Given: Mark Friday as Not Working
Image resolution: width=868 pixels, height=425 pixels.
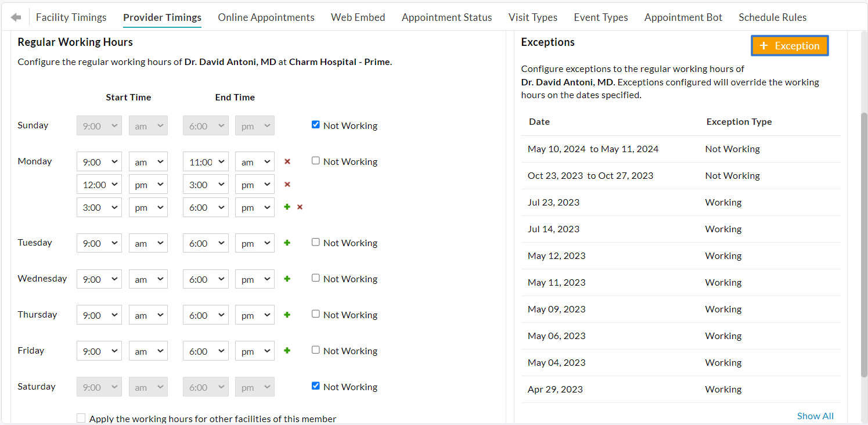Looking at the screenshot, I should (x=315, y=350).
